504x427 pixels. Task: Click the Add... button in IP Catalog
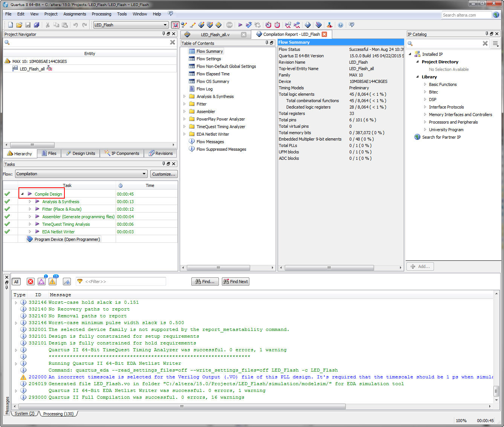(x=420, y=266)
